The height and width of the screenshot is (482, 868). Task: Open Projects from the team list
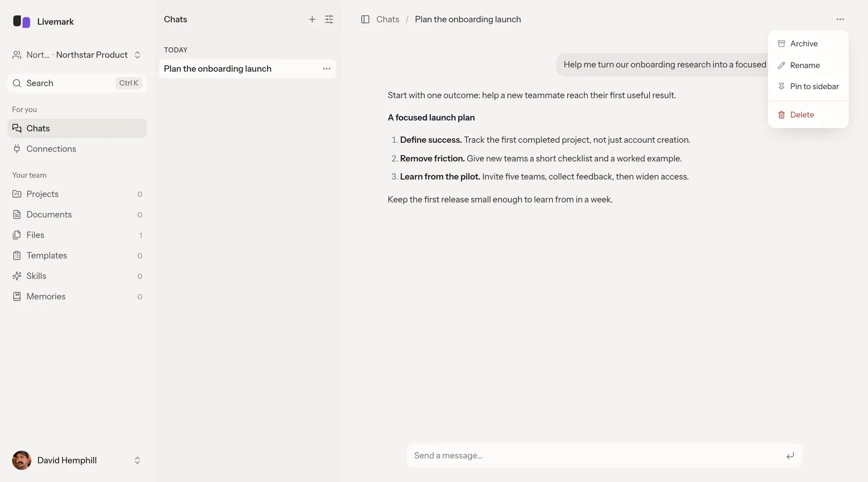[x=77, y=194]
